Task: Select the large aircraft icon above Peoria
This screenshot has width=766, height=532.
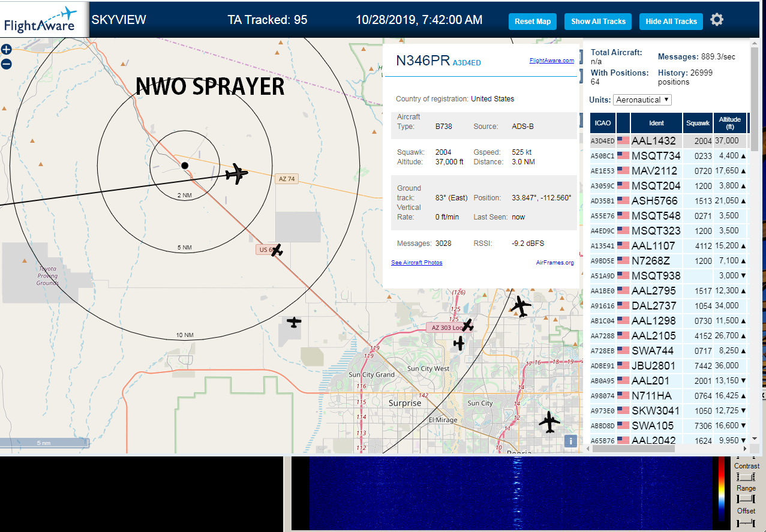Action: [549, 422]
